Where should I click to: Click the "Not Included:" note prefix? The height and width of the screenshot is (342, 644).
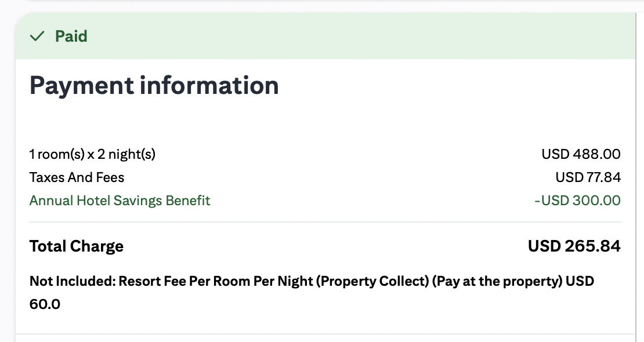(73, 282)
